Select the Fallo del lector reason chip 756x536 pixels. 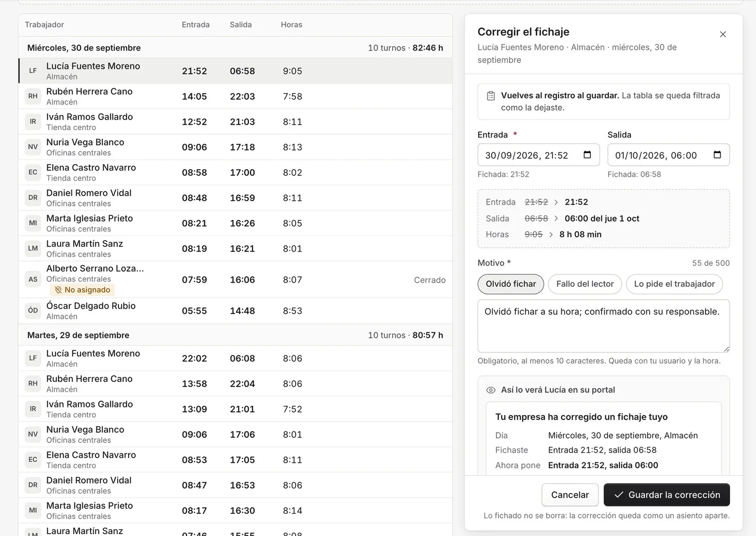585,284
